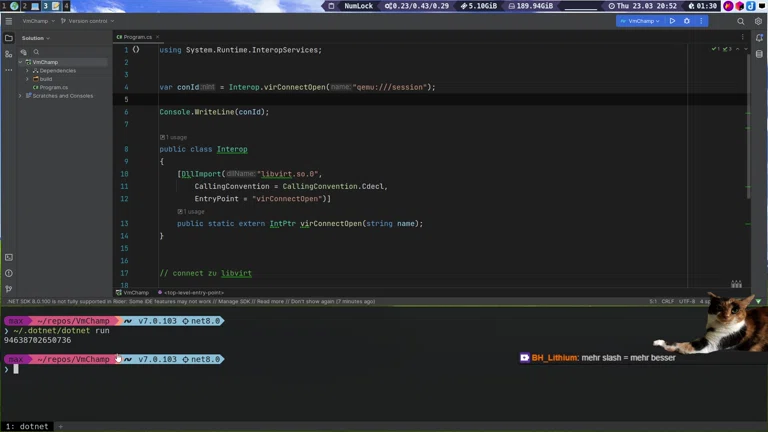Viewport: 768px width, 432px height.
Task: Open the Version control dropdown
Action: click(87, 21)
